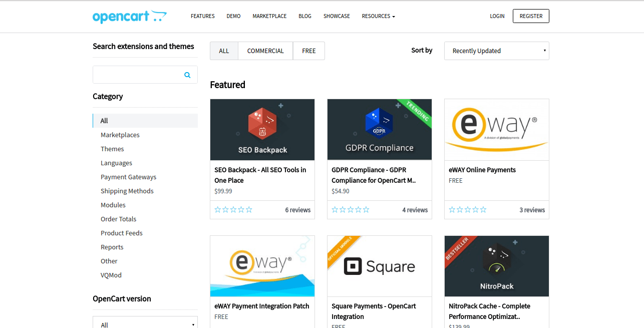Select the Other category

click(109, 261)
